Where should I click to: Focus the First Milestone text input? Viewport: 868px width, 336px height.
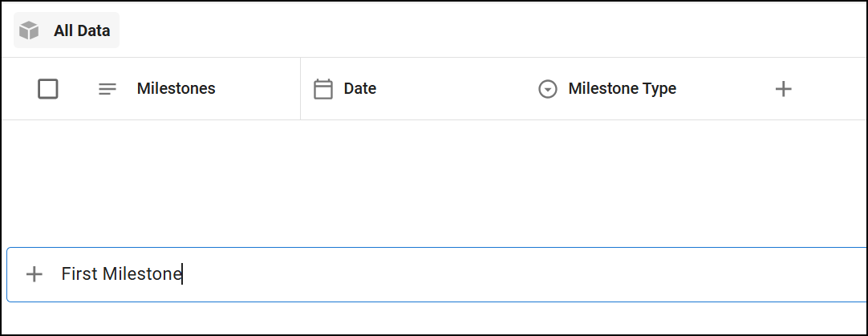click(x=481, y=274)
